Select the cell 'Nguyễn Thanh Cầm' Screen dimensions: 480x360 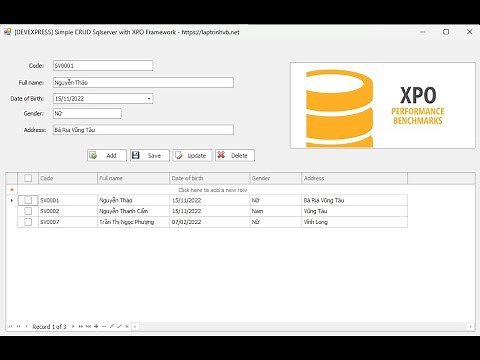(133, 211)
